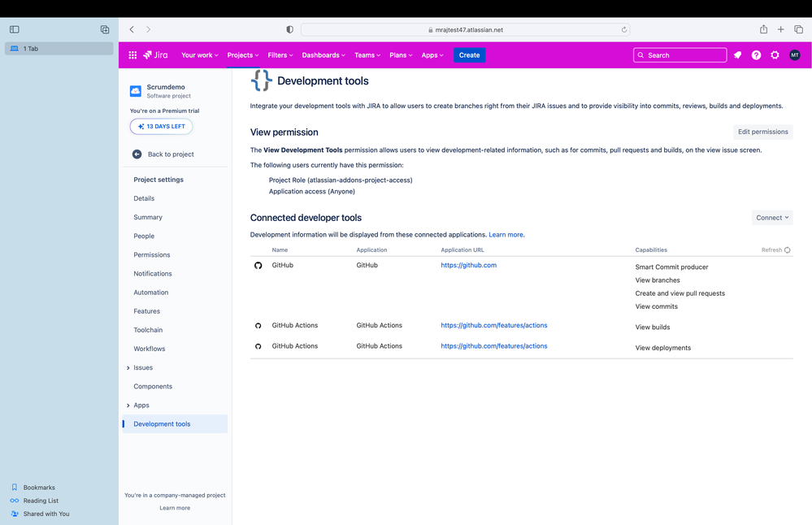Click the Smart Commit producer capability text

(671, 267)
